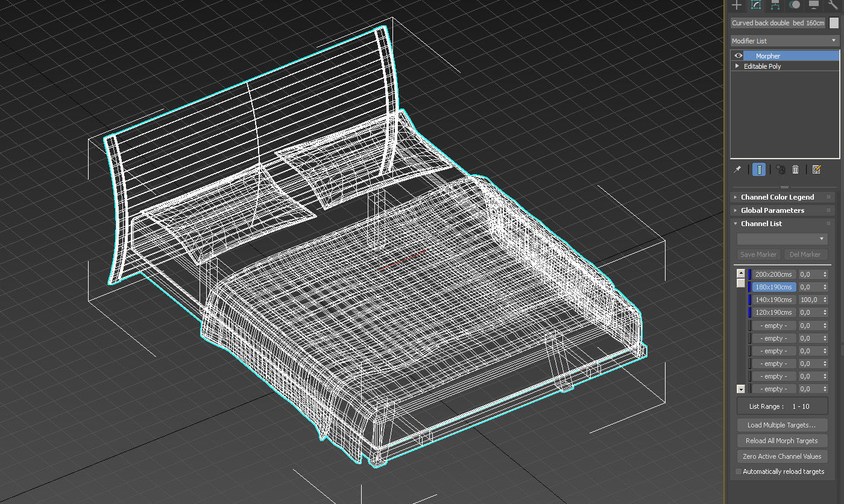
Task: Click the object color swatch
Action: click(834, 23)
